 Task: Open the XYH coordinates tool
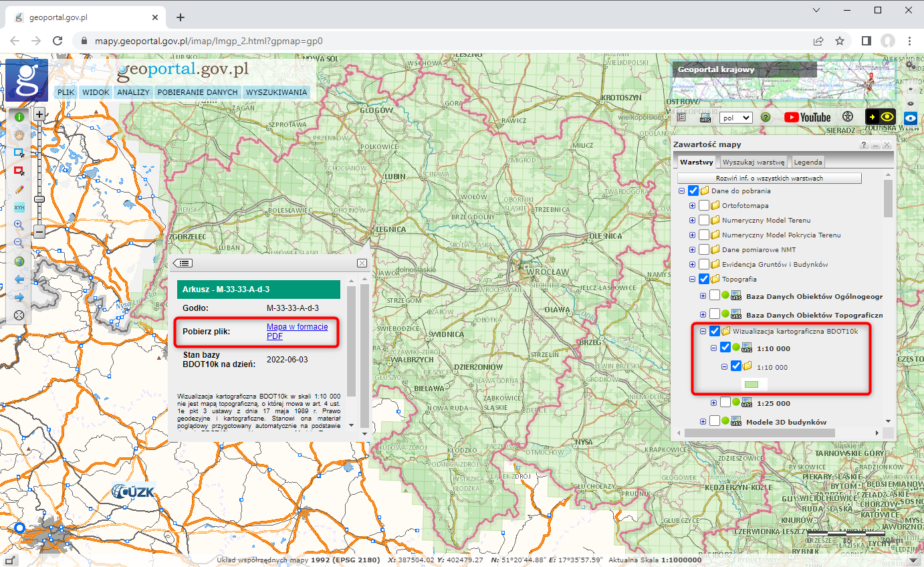click(x=19, y=207)
